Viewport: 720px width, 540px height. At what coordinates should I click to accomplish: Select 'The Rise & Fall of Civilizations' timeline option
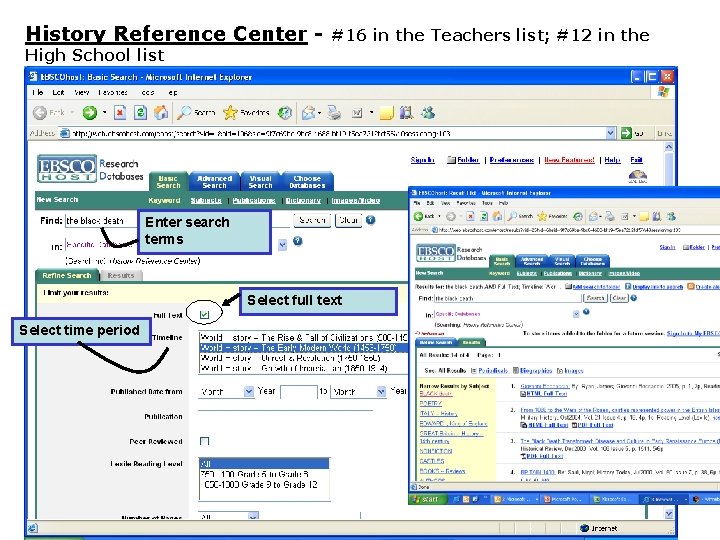[x=304, y=337]
